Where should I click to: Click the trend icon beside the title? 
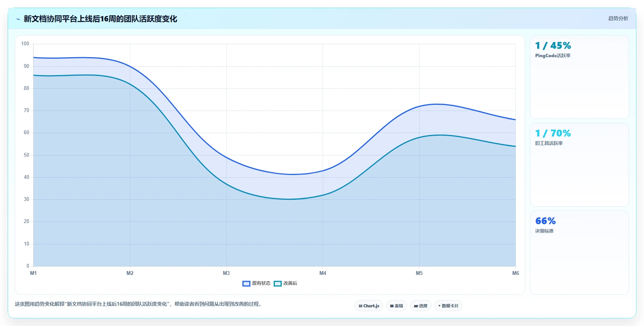pos(18,19)
